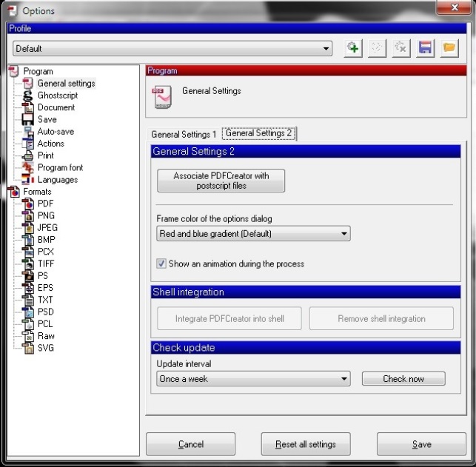
Task: Click the save profile floppy disk icon
Action: (425, 48)
